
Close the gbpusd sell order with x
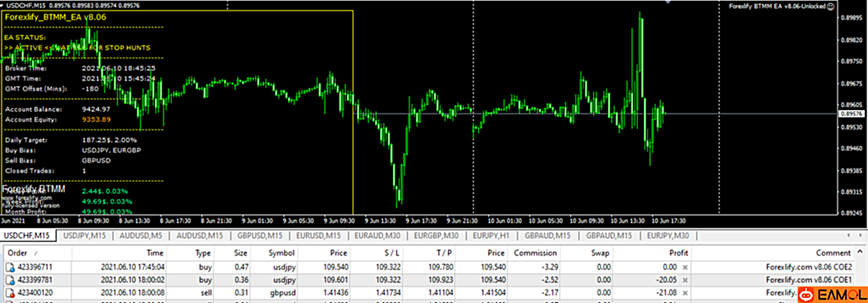tap(684, 292)
